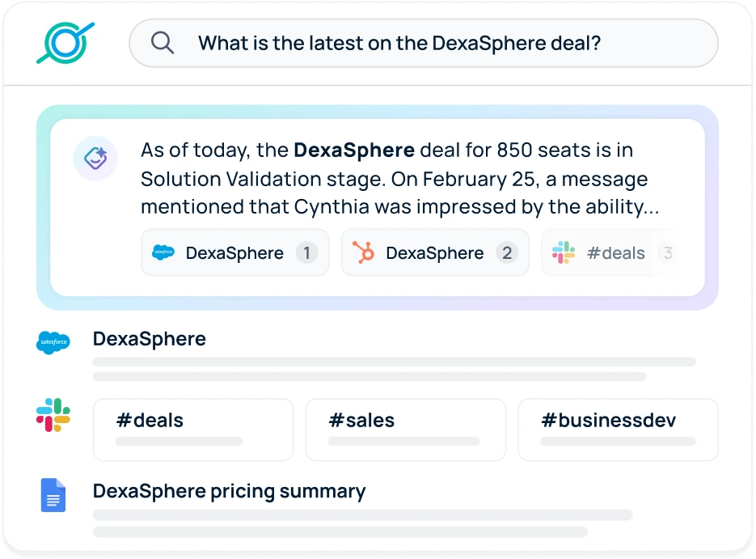Open the DexaSphere citation from HubSpot

pyautogui.click(x=434, y=252)
